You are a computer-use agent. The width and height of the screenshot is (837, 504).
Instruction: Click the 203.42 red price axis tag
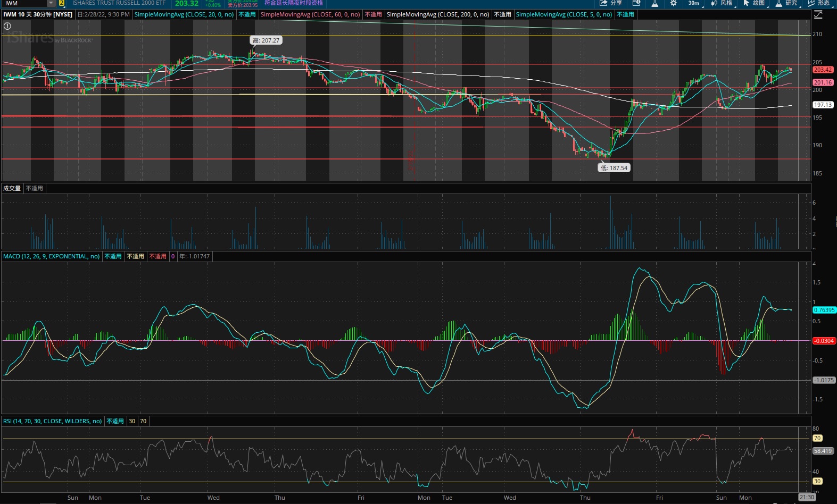click(x=823, y=70)
